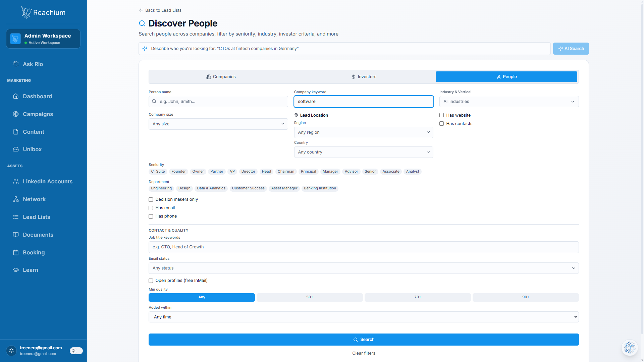The width and height of the screenshot is (644, 362).
Task: Switch to the Investors tab
Action: click(x=364, y=77)
